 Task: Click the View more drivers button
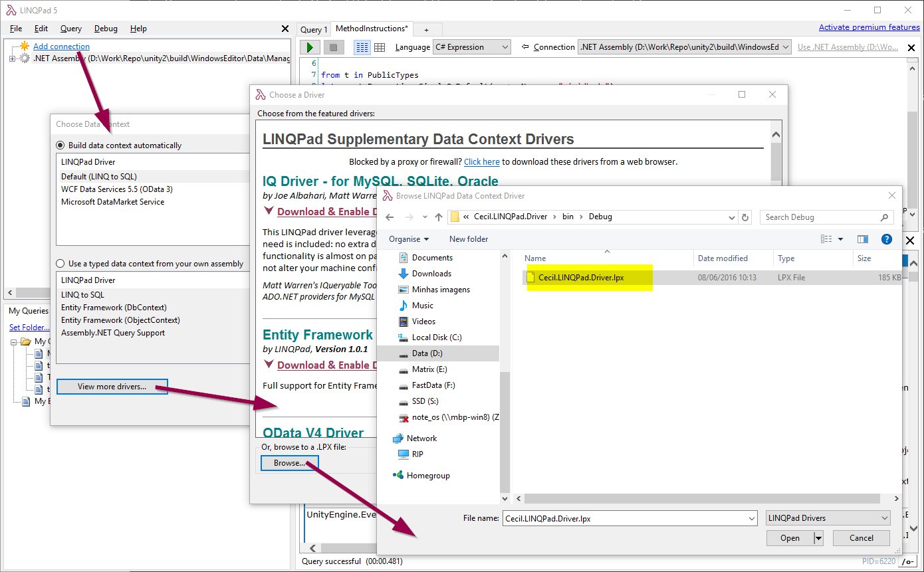click(112, 386)
